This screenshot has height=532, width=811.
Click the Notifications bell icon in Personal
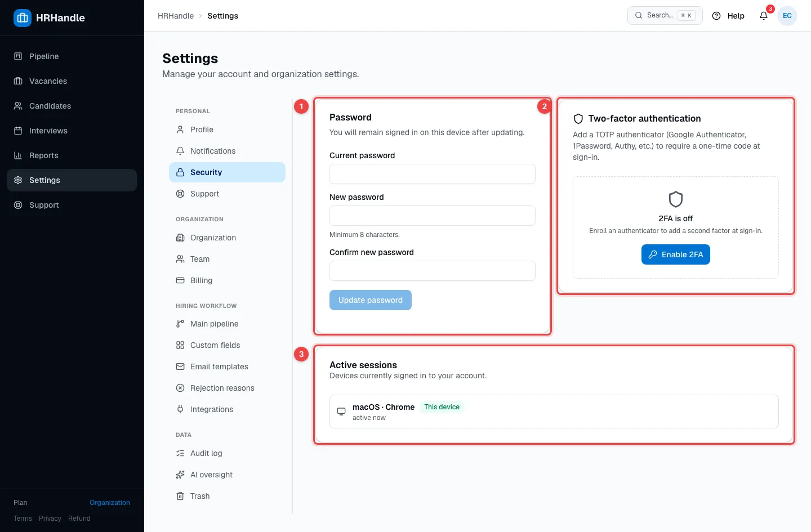coord(180,151)
